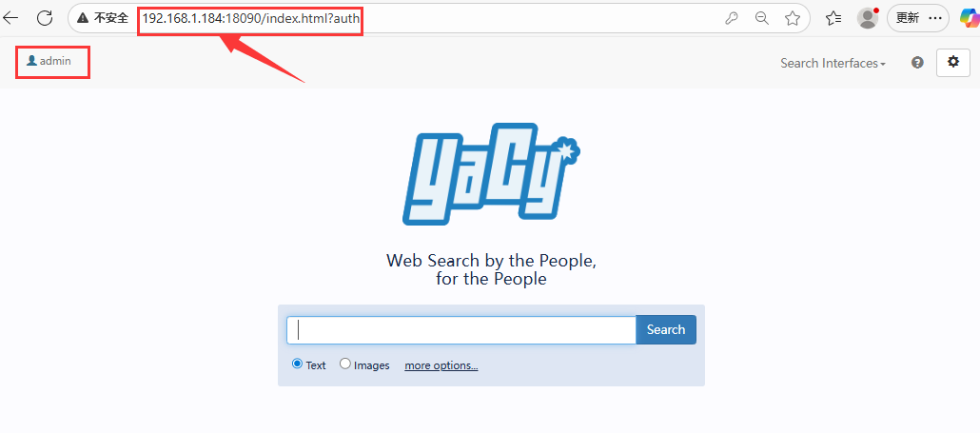
Task: Expand the Search Interfaces dropdown
Action: click(833, 63)
